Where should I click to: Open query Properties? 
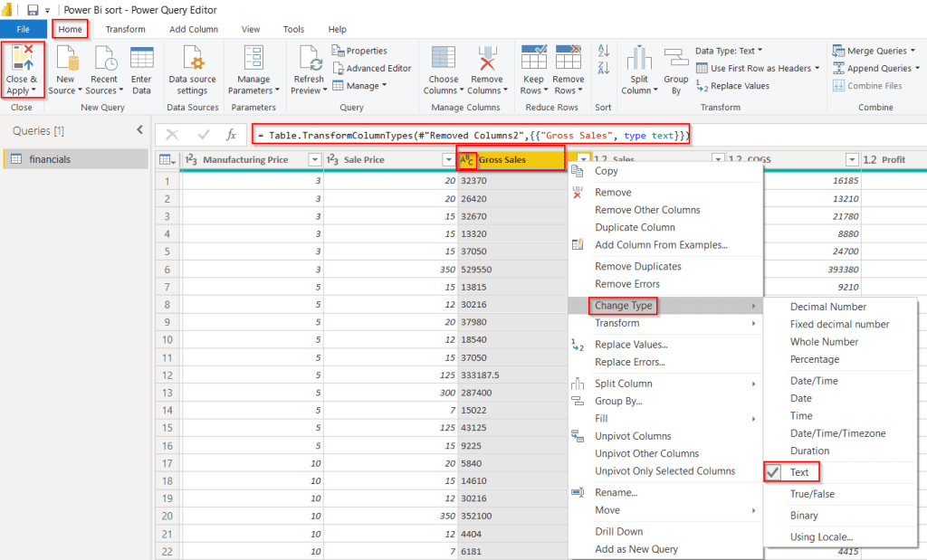coord(359,51)
